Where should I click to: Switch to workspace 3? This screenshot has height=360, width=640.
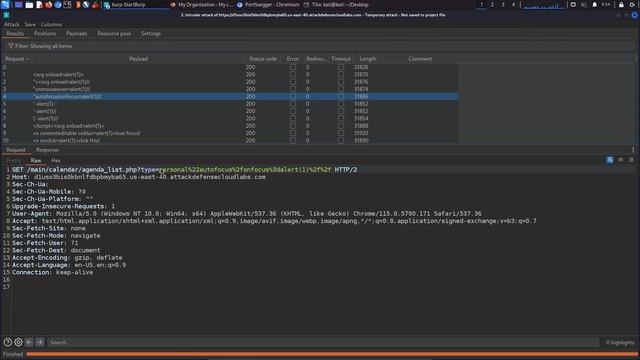(503, 4)
